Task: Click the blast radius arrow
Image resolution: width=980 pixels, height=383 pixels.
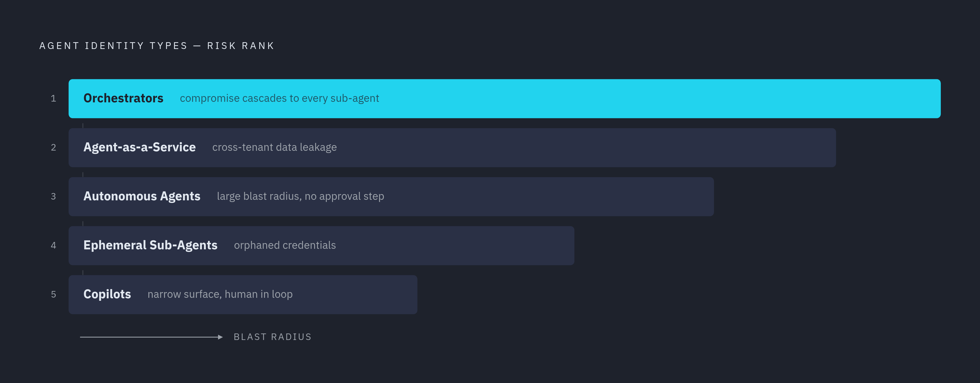Action: point(151,337)
